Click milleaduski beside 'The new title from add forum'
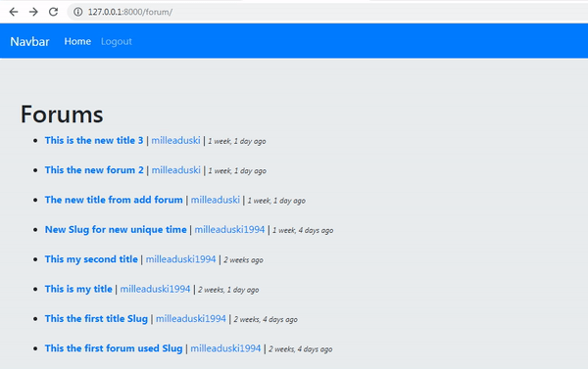 click(216, 200)
